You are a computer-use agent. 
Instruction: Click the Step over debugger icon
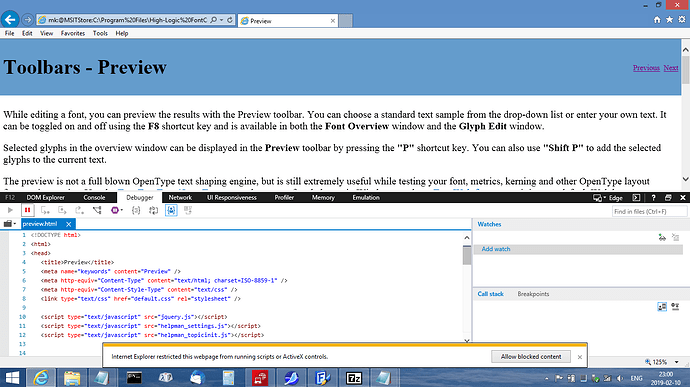[x=62, y=210]
